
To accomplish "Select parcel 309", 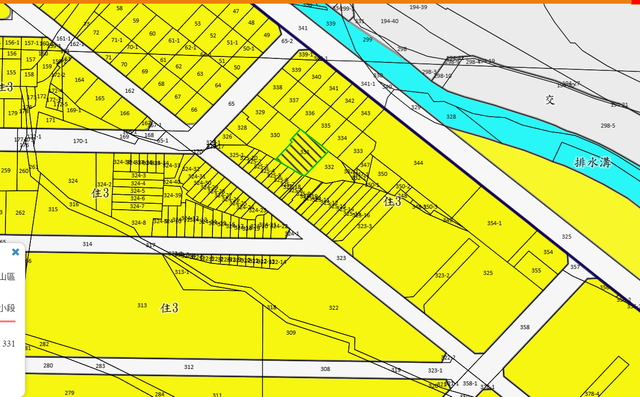I will (x=291, y=333).
